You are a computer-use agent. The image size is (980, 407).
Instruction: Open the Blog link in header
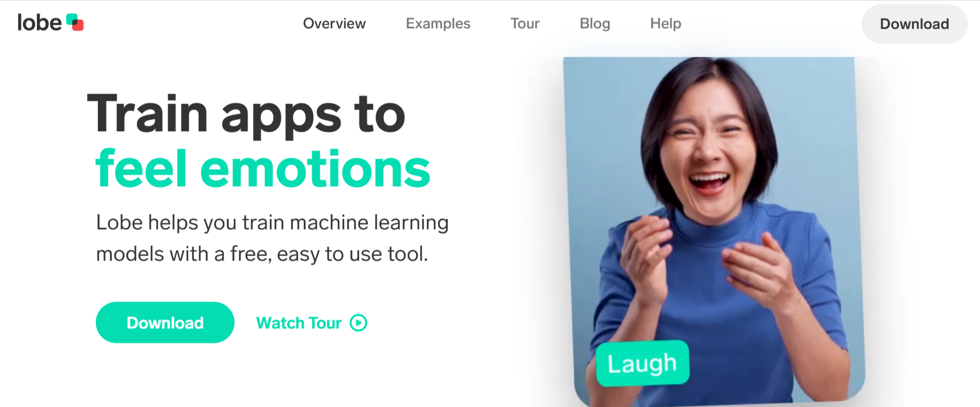pyautogui.click(x=595, y=24)
